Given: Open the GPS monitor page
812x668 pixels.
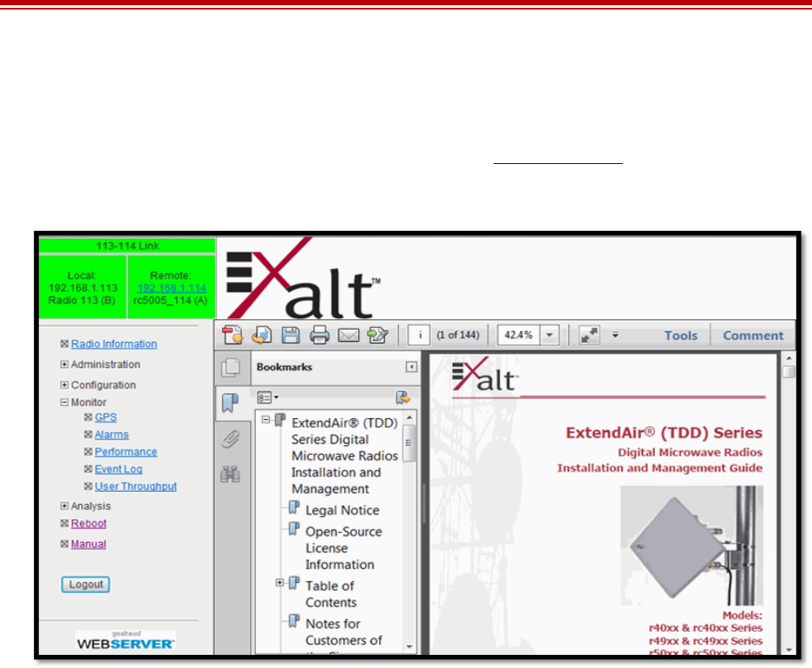Looking at the screenshot, I should point(106,417).
